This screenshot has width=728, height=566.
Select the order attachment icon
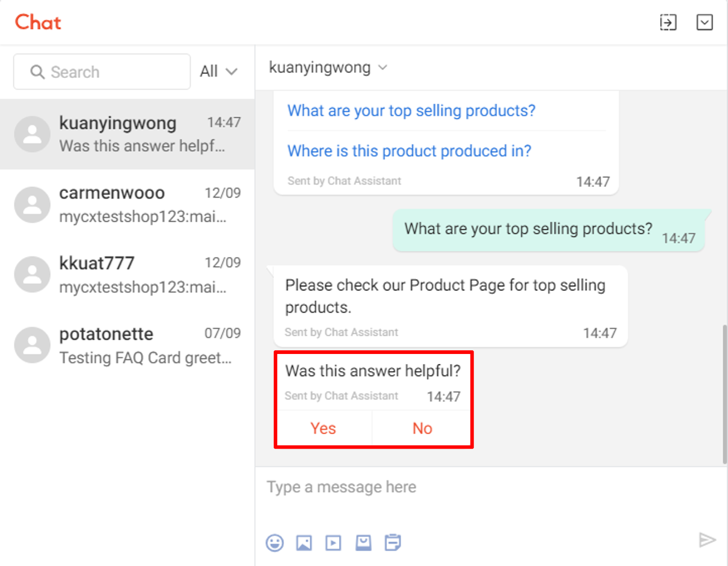pyautogui.click(x=392, y=542)
